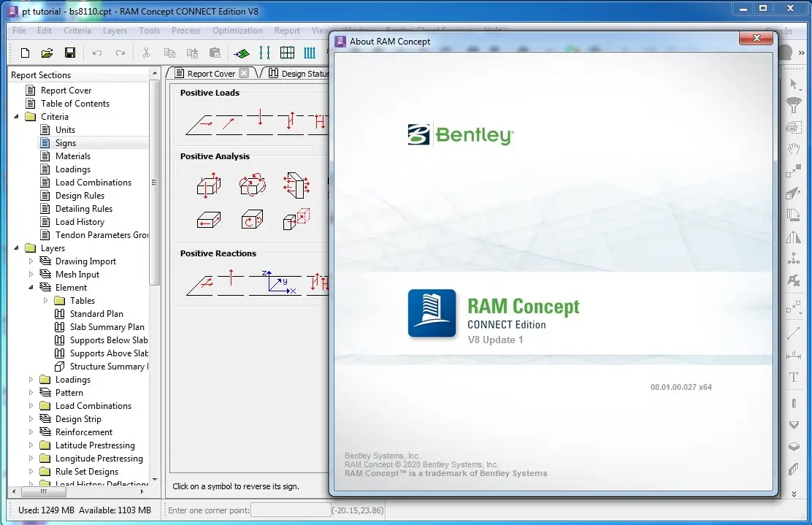Click the Report Sections horizontal scrollbar
812x525 pixels.
pyautogui.click(x=44, y=491)
